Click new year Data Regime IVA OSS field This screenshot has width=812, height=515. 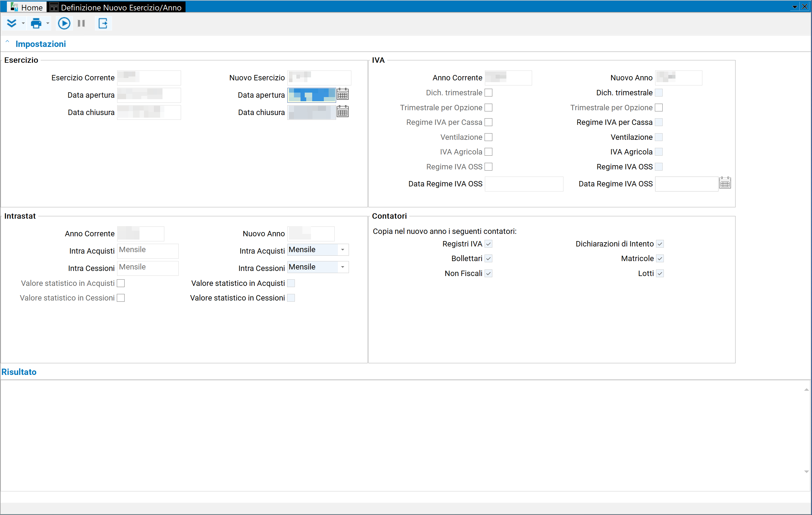tap(687, 184)
